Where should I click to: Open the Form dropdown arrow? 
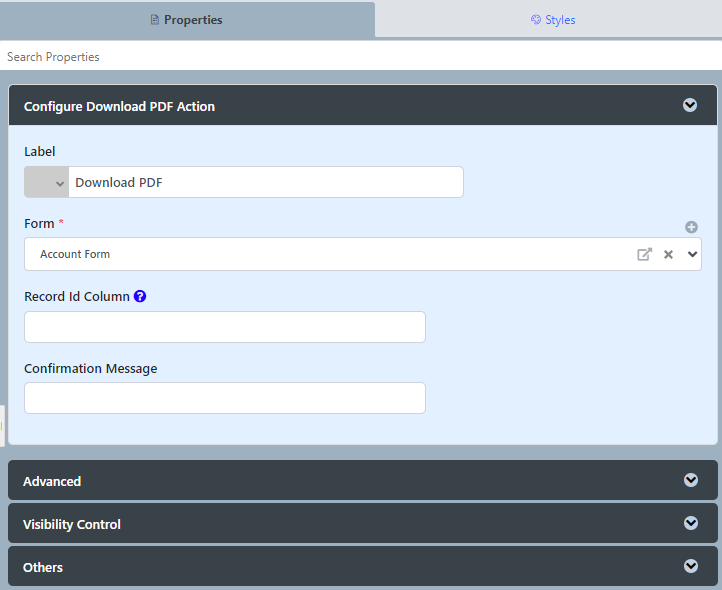692,254
